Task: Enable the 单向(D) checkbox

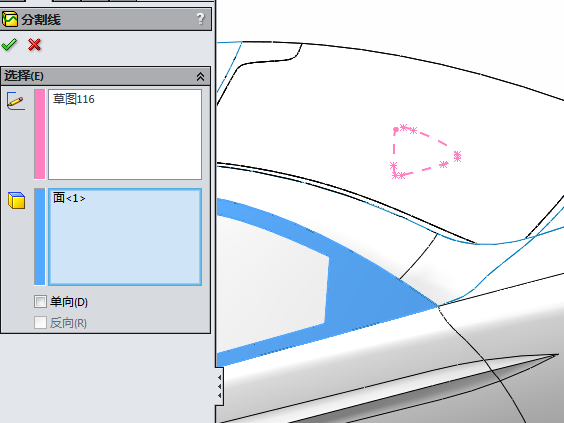Action: point(40,301)
